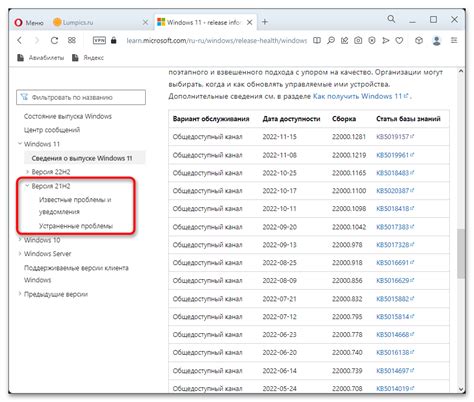This screenshot has width=474, height=402.
Task: Open Устраненные проблемы item
Action: [x=76, y=226]
